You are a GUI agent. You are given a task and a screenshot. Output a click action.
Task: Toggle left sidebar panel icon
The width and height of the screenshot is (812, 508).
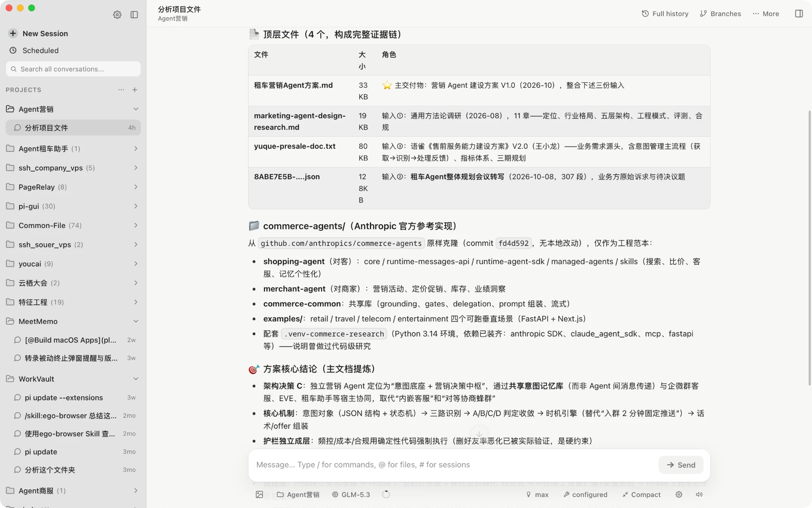tap(134, 15)
